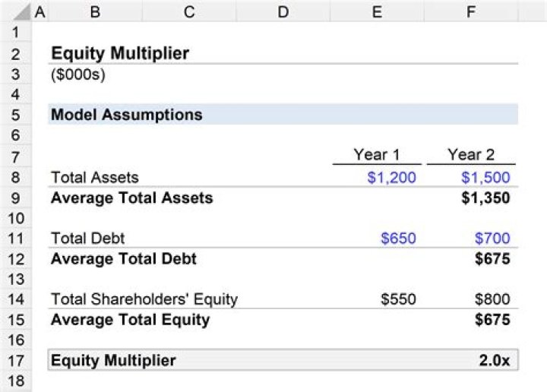Click Average Total Assets value $1,350
Image resolution: width=547 pixels, height=392 pixels.
point(485,198)
